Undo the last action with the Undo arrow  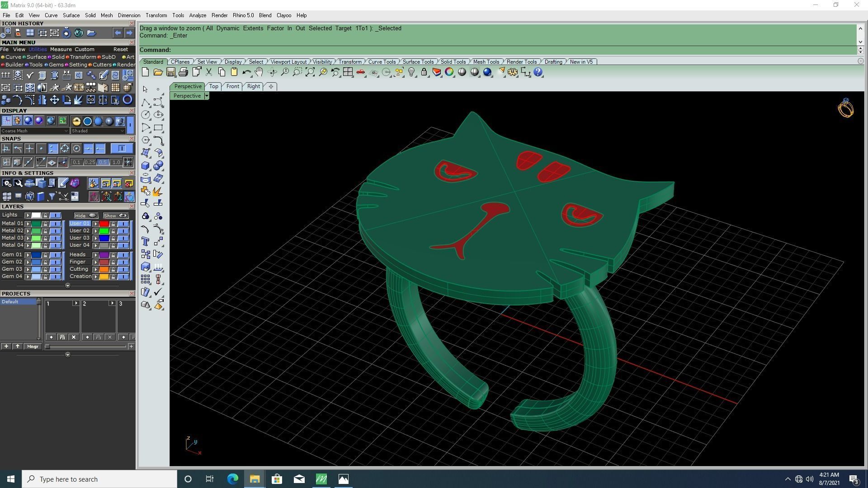[x=247, y=72]
